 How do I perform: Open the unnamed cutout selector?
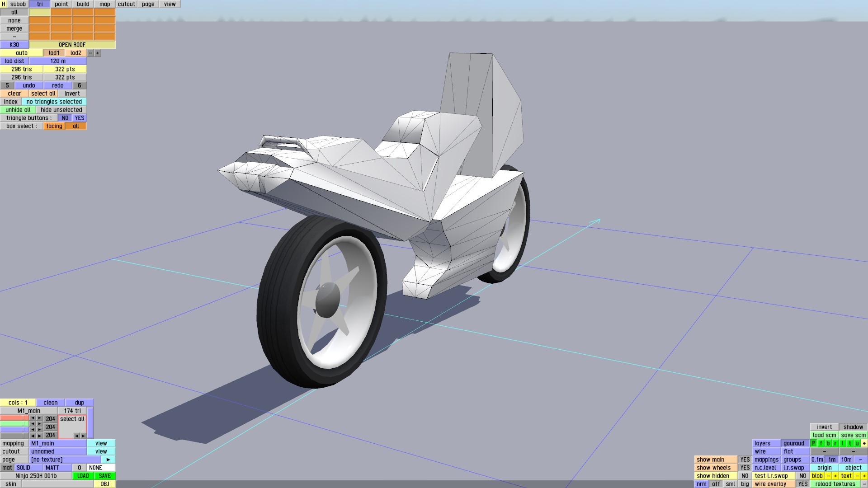(x=58, y=451)
